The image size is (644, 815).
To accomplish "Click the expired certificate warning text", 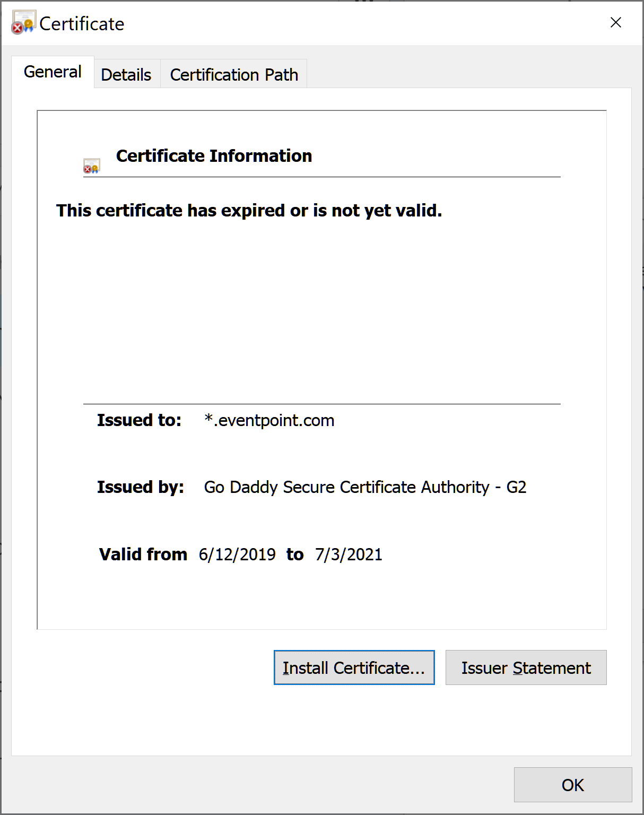I will (249, 211).
